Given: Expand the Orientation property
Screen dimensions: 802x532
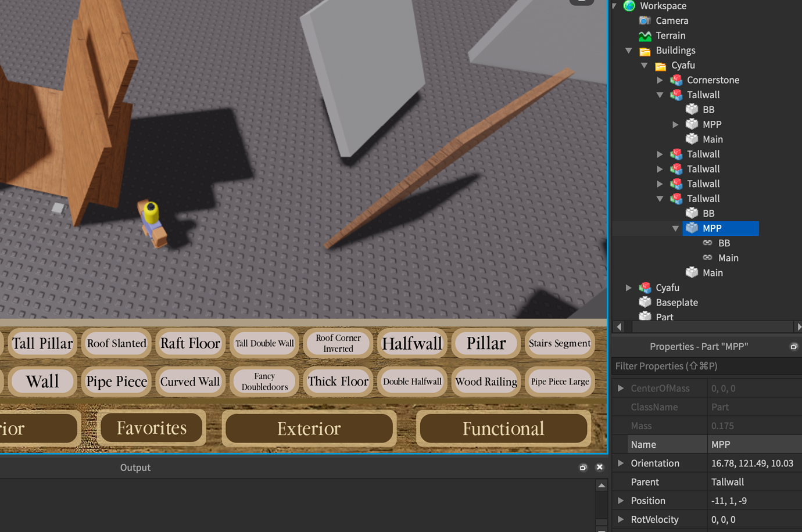Looking at the screenshot, I should 621,463.
